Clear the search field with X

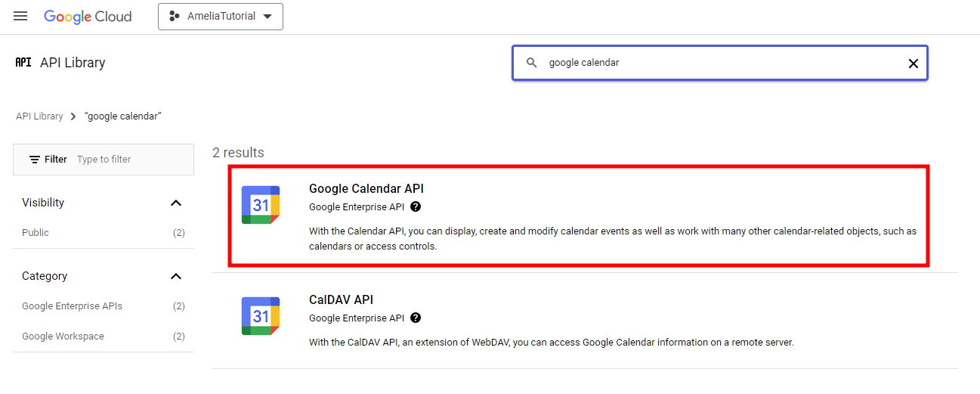(x=913, y=64)
